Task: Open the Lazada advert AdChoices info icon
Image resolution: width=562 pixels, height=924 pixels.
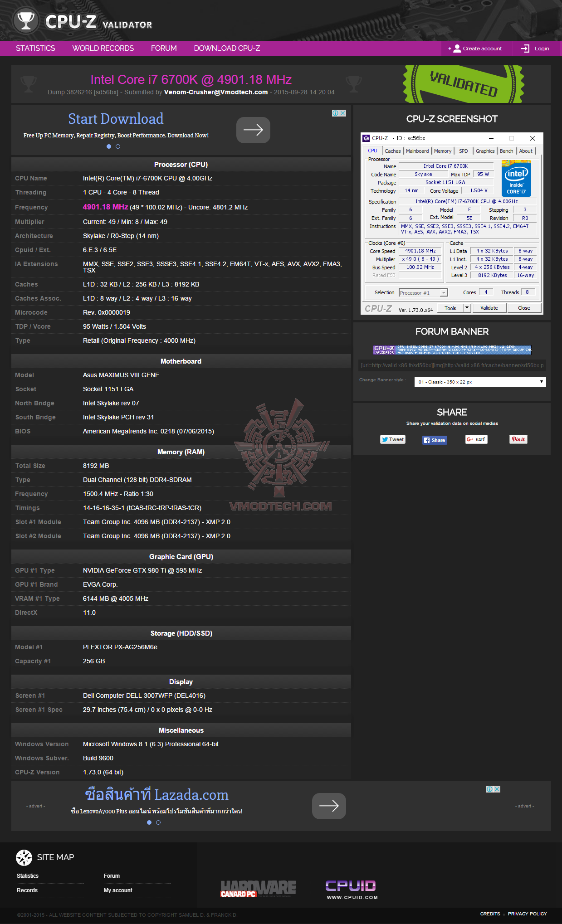Action: [x=490, y=789]
